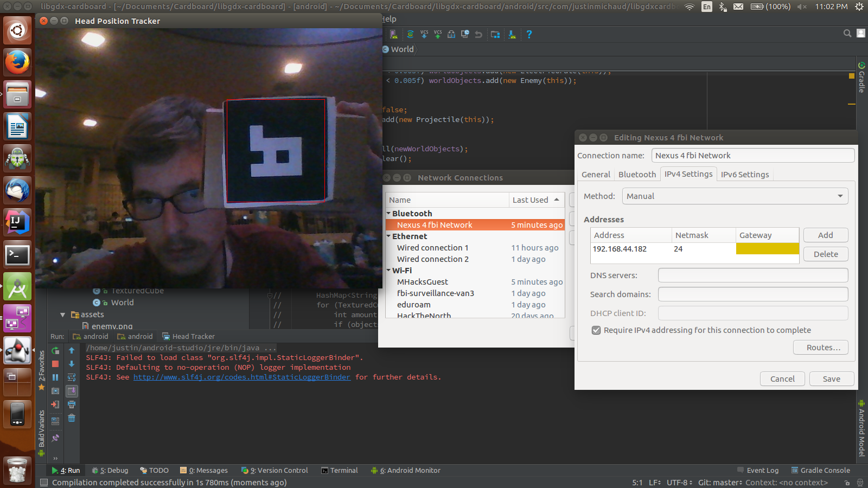Toggle scroll to end in Run console

click(x=72, y=391)
